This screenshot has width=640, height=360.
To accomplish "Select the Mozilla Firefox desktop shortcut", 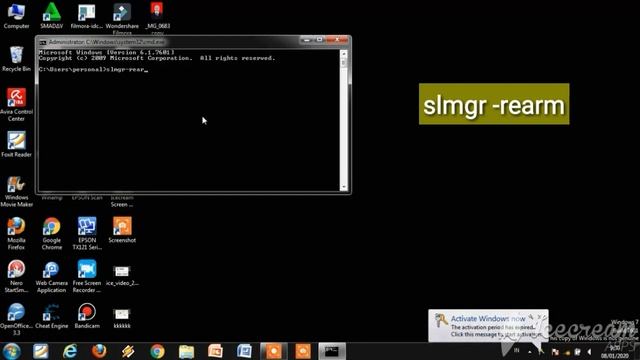I will [16, 233].
